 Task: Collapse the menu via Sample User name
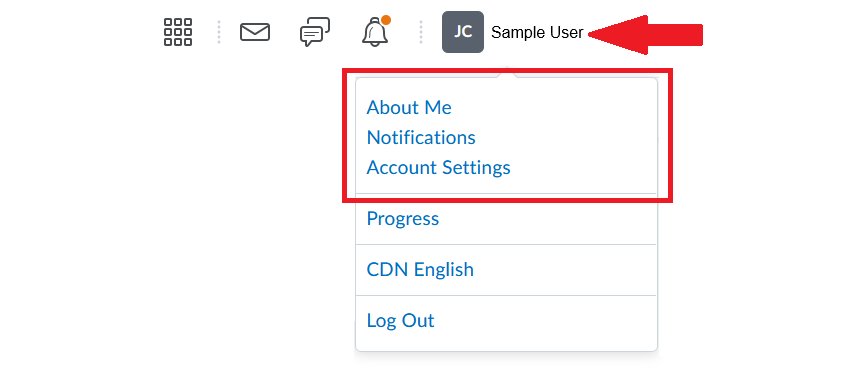[x=537, y=33]
